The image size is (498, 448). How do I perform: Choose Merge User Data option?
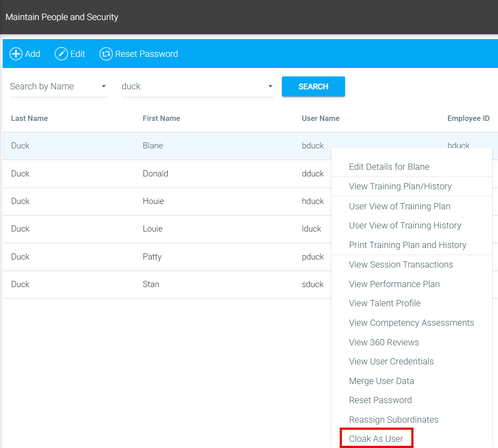tap(381, 381)
